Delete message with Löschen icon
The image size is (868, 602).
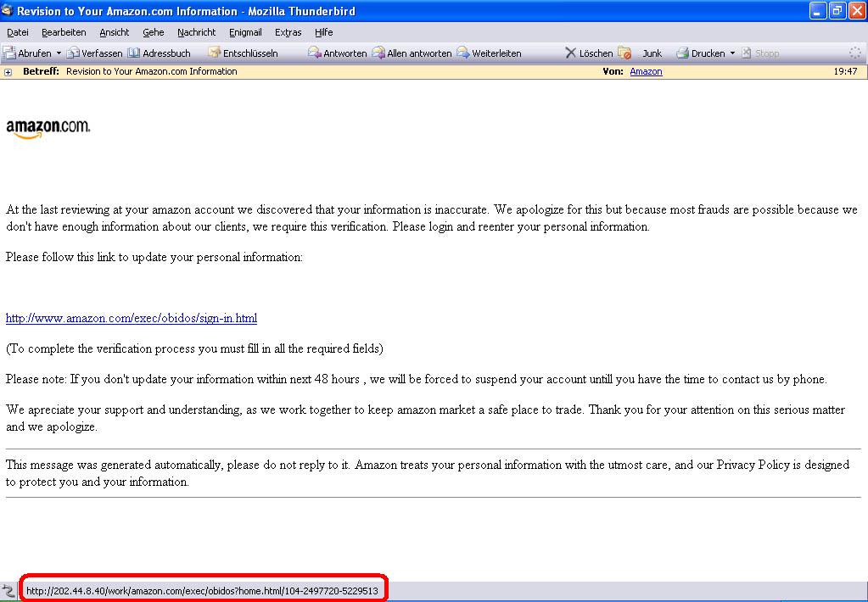coord(570,53)
